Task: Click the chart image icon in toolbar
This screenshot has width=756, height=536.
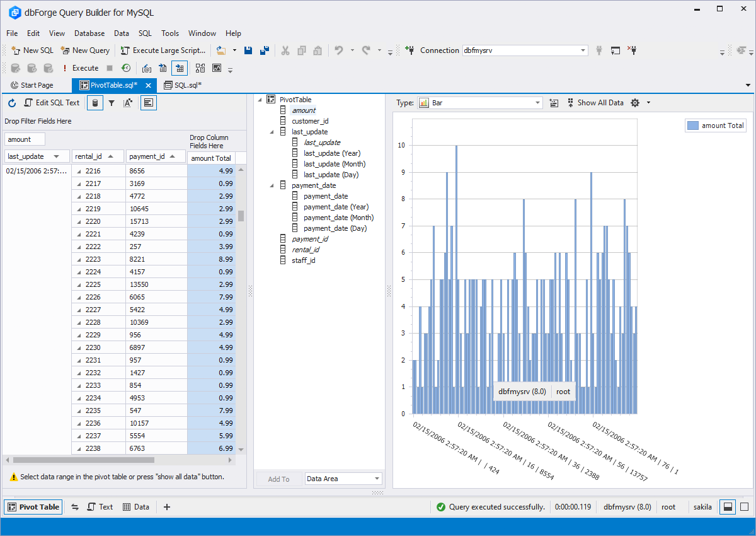Action: point(217,68)
